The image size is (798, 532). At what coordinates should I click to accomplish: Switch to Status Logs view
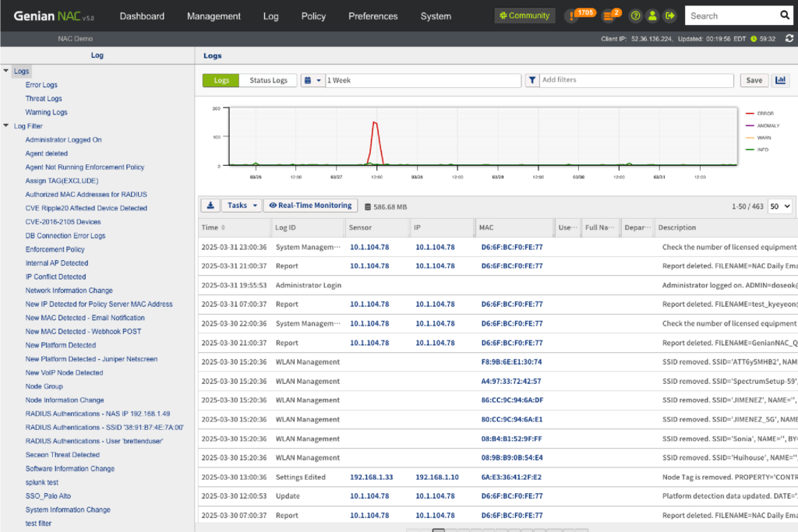click(268, 80)
